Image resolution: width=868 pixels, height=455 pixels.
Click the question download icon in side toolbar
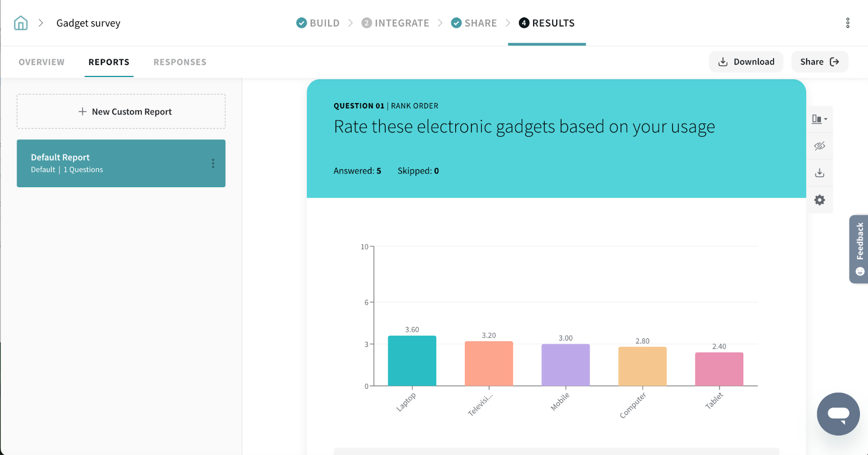[819, 173]
